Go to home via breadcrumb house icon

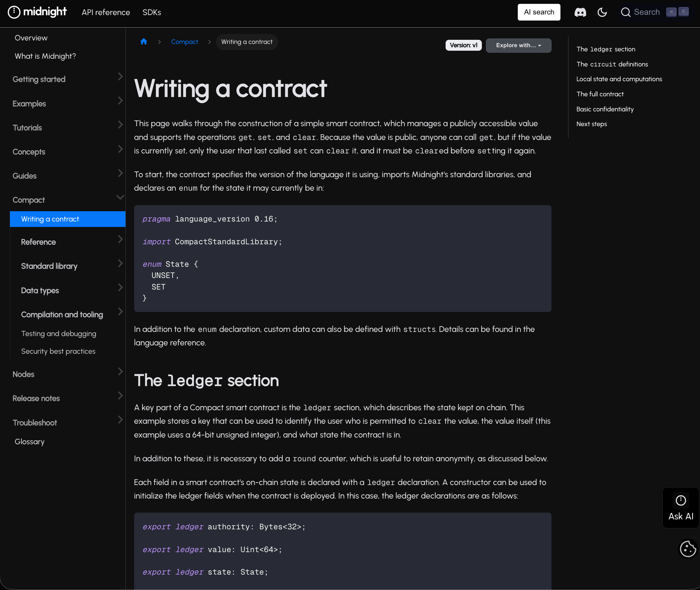tap(144, 42)
